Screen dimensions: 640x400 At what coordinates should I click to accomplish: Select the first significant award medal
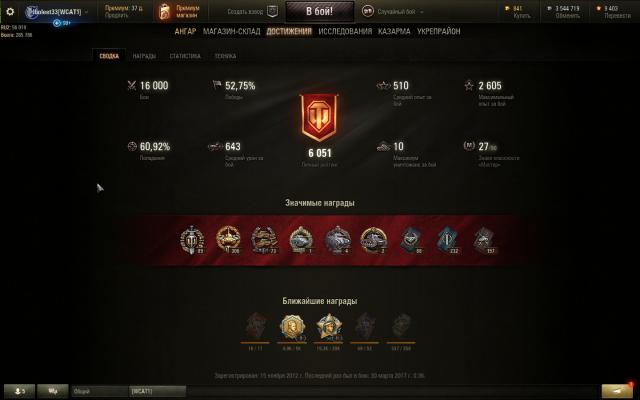[x=192, y=240]
